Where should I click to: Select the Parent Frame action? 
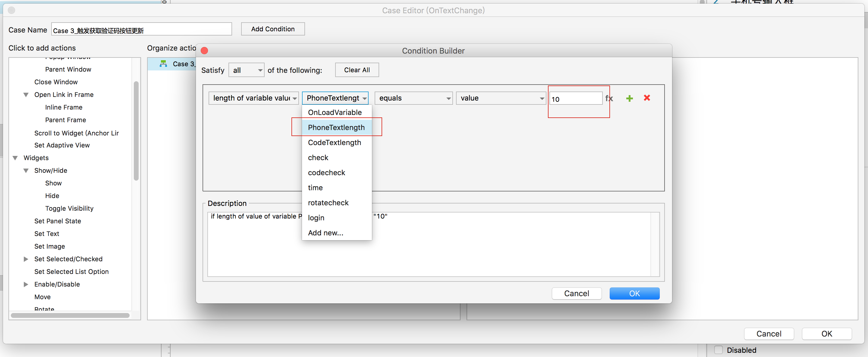tap(65, 120)
